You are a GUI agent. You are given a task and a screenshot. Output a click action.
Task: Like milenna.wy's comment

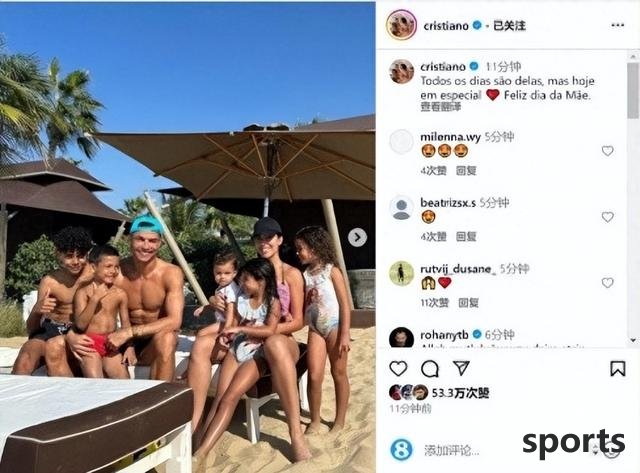607,151
